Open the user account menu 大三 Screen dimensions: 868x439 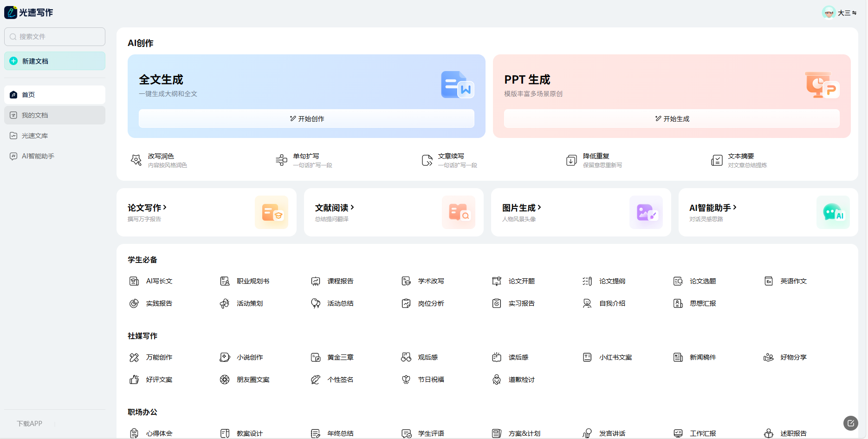point(840,13)
